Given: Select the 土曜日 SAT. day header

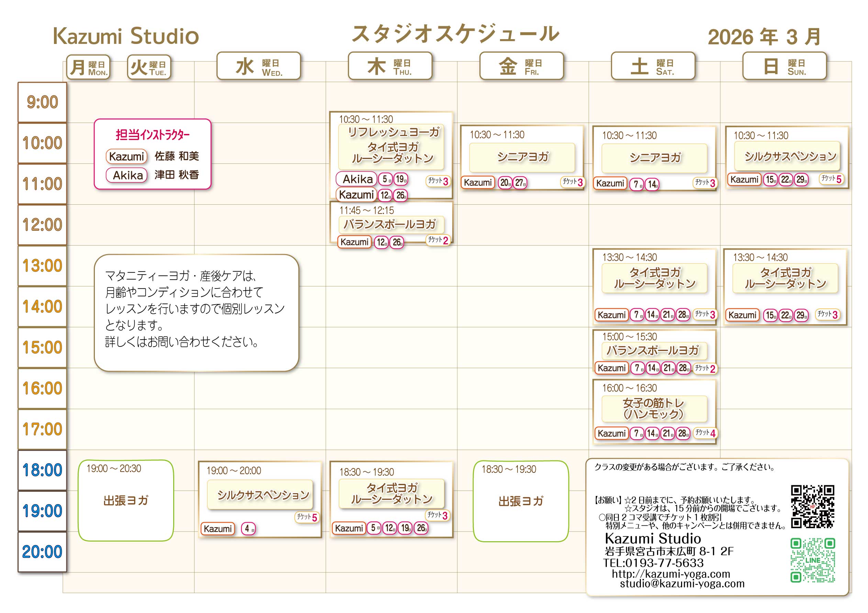Looking at the screenshot, I should 653,66.
